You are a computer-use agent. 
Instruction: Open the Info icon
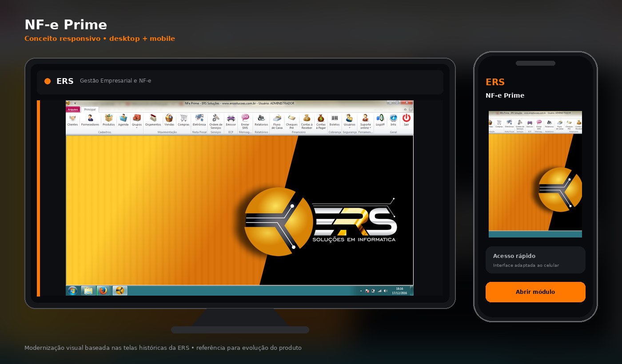[393, 120]
